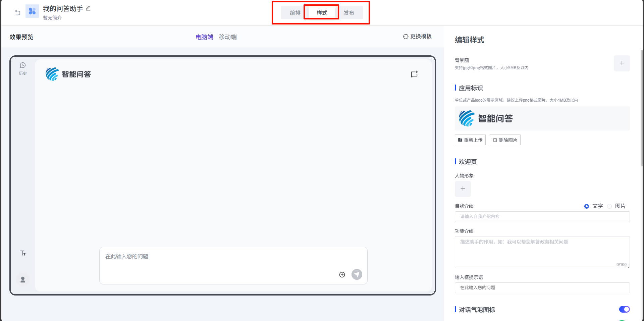
Task: Click the 重新上传 button
Action: (470, 140)
